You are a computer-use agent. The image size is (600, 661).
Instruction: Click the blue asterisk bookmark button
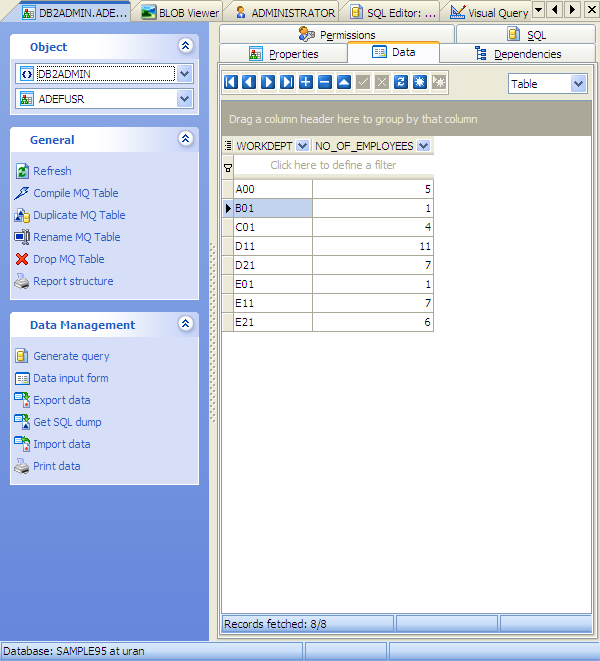pos(420,82)
